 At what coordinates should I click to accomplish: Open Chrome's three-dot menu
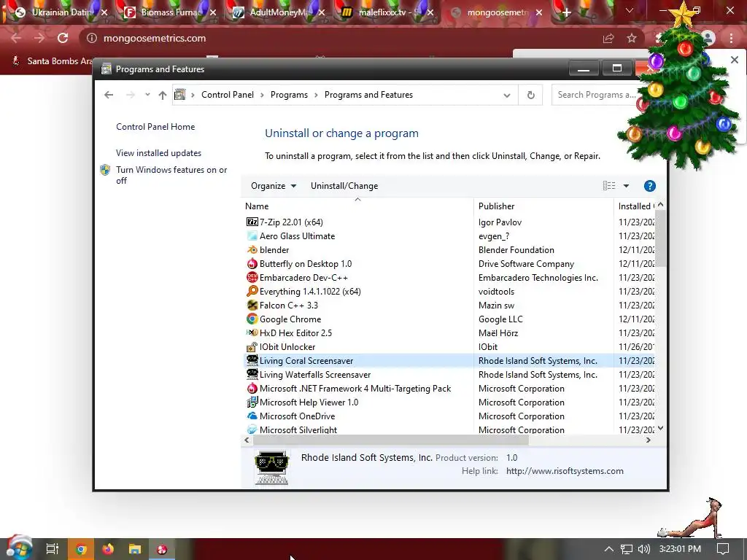[x=731, y=38]
